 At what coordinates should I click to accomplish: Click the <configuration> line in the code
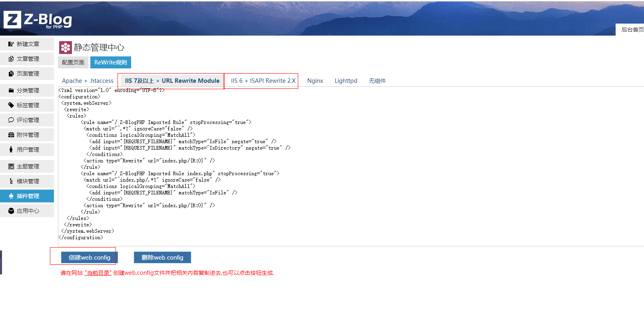click(79, 97)
